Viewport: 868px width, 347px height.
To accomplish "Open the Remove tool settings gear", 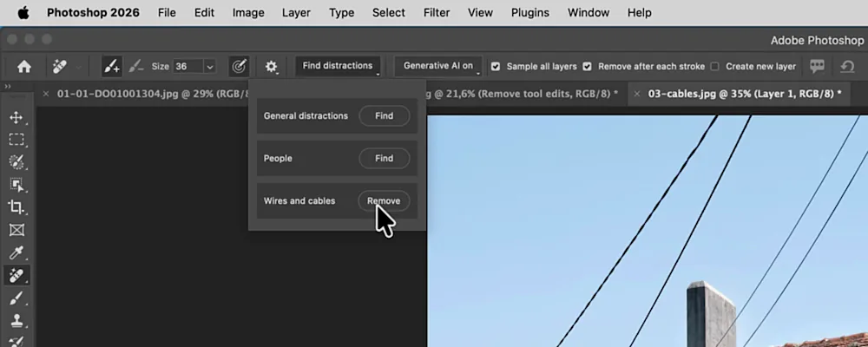I will tap(271, 67).
